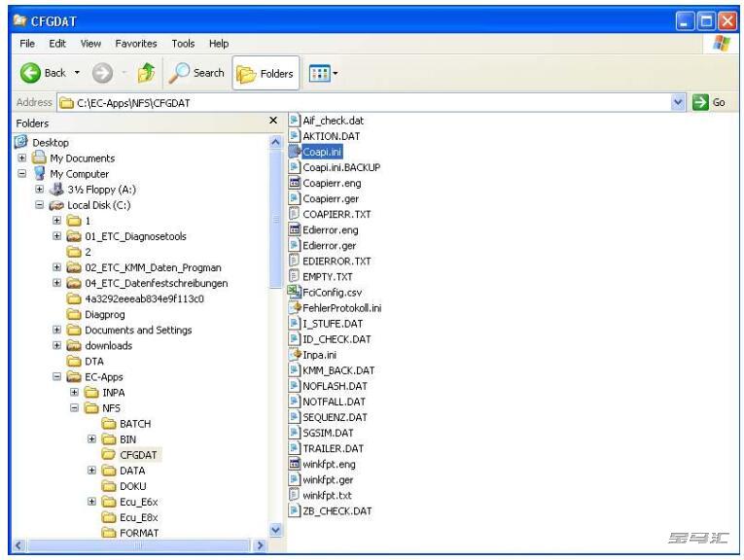Select the Edierror.eng file icon

(x=295, y=230)
